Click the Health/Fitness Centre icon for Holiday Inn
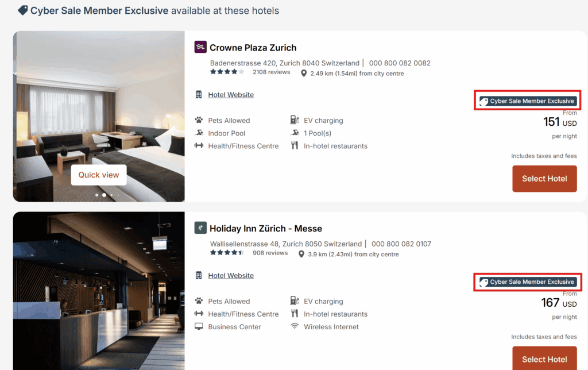 tap(198, 314)
